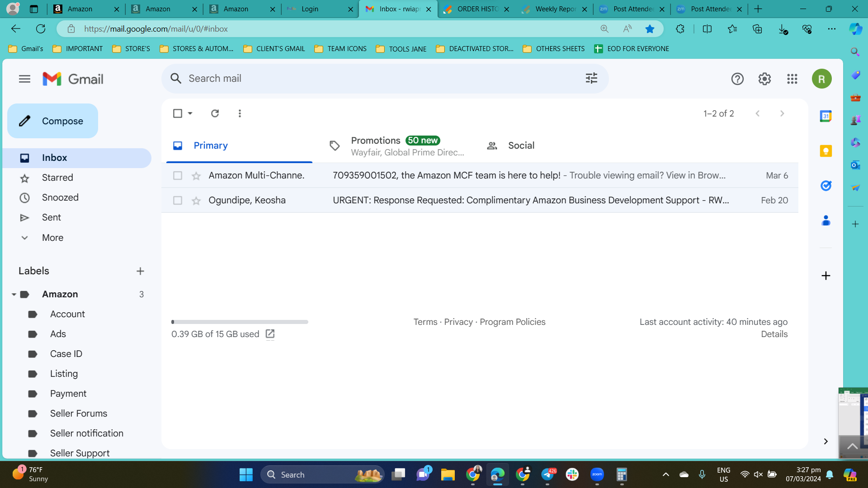
Task: Open the Privacy link
Action: [458, 322]
